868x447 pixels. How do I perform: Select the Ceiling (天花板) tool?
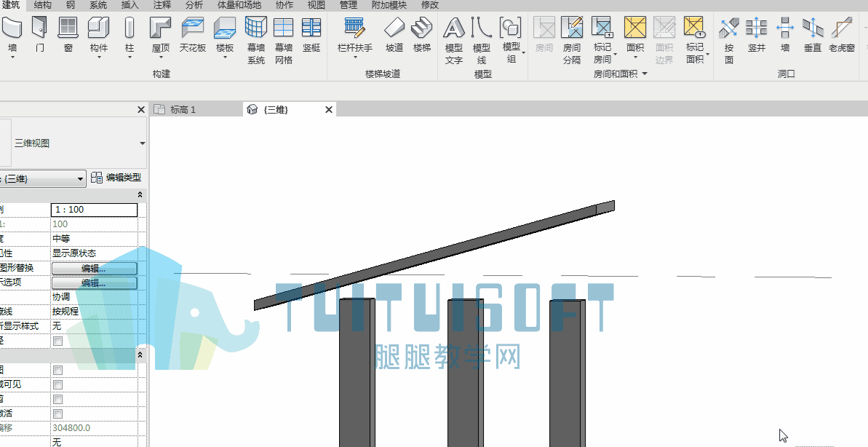tap(193, 34)
